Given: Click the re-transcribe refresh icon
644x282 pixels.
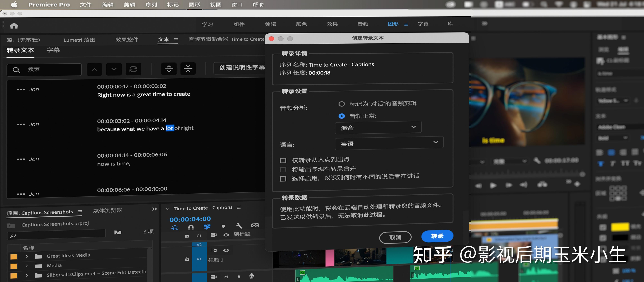Looking at the screenshot, I should 133,69.
